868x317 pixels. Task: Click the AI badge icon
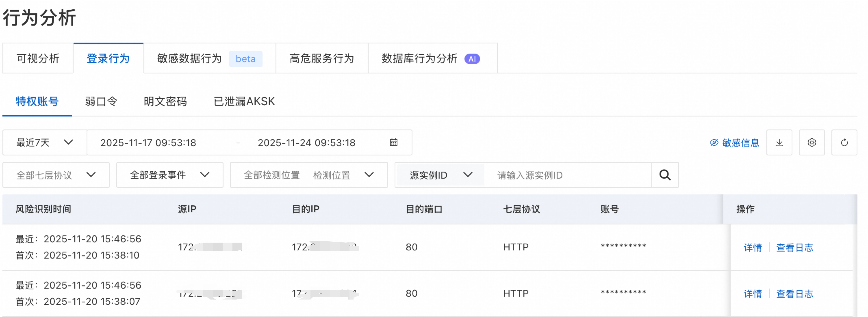(472, 59)
